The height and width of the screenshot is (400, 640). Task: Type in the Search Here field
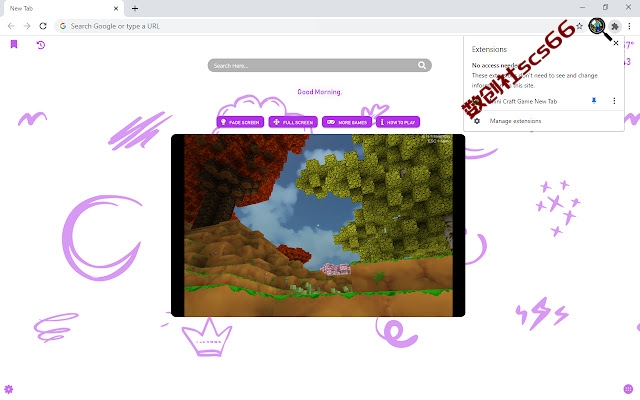pyautogui.click(x=319, y=65)
